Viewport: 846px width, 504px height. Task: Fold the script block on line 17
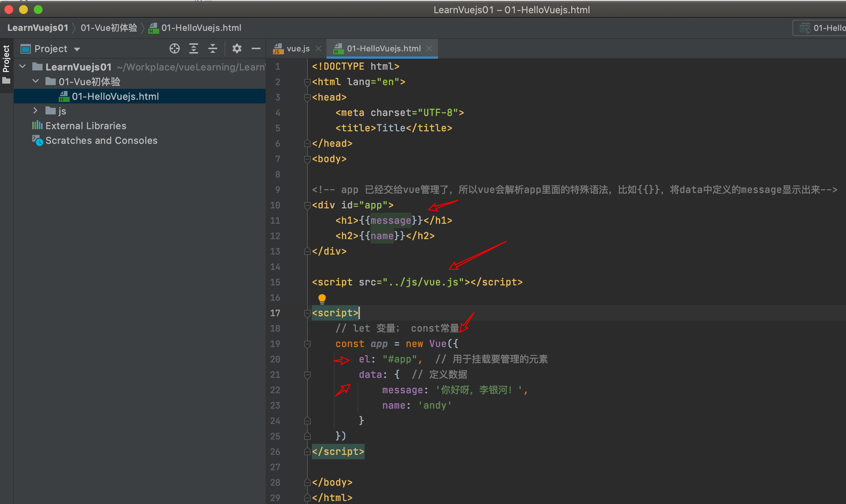[307, 313]
